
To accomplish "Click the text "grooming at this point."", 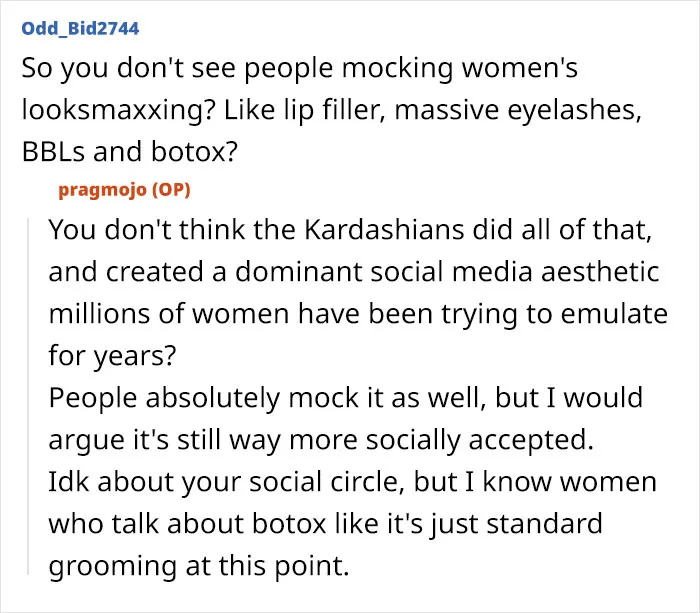I will click(x=199, y=566).
